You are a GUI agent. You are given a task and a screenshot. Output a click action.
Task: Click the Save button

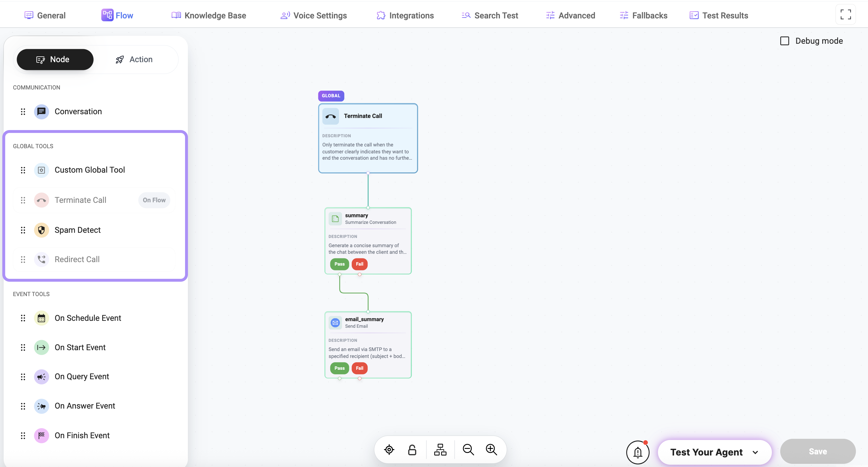click(x=817, y=451)
